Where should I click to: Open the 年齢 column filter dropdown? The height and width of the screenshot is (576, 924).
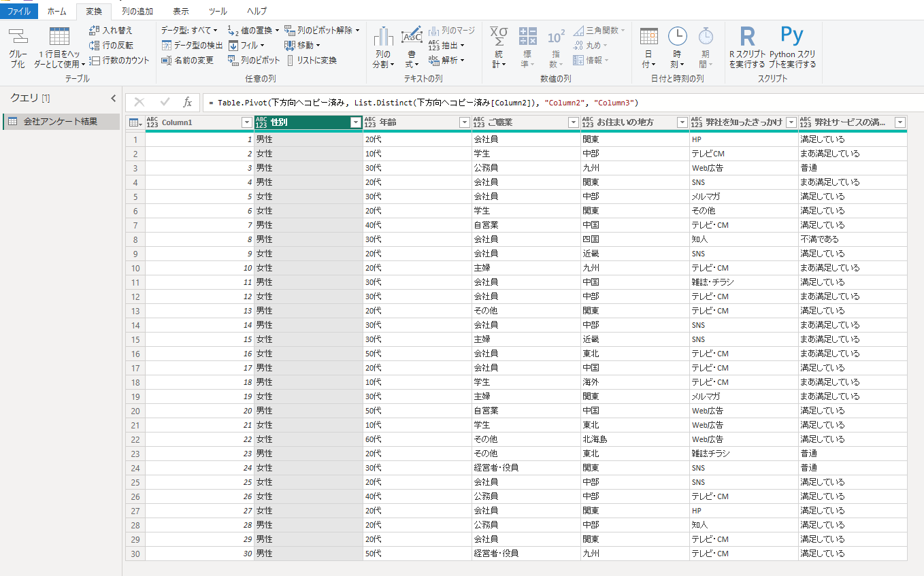click(464, 122)
